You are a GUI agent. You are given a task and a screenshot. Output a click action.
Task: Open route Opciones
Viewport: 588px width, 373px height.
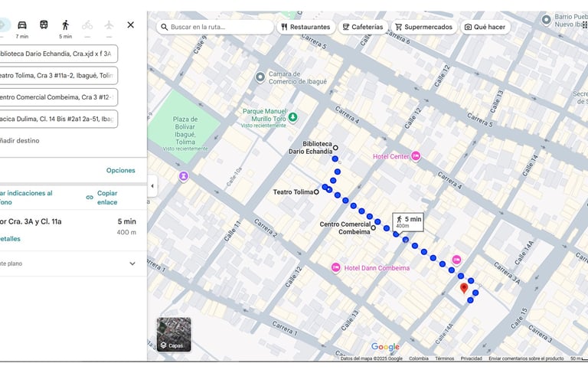[x=120, y=170]
